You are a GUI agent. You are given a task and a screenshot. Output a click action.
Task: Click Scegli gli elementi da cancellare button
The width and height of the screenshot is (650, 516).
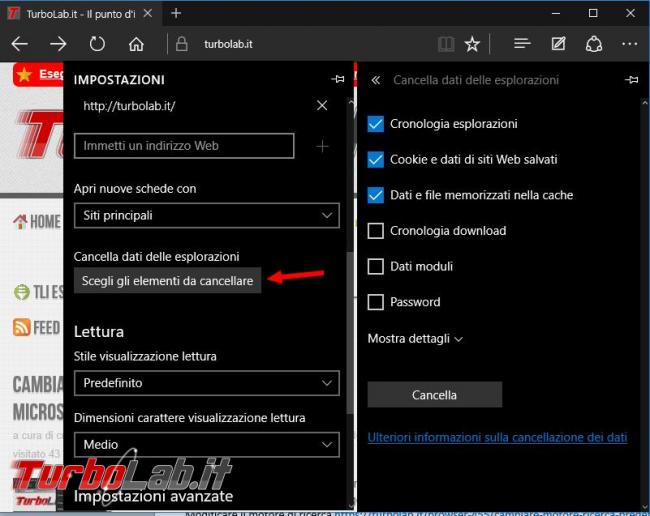pos(167,281)
